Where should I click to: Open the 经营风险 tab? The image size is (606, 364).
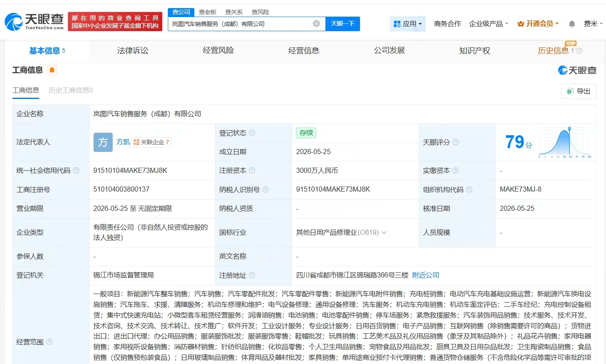[218, 51]
